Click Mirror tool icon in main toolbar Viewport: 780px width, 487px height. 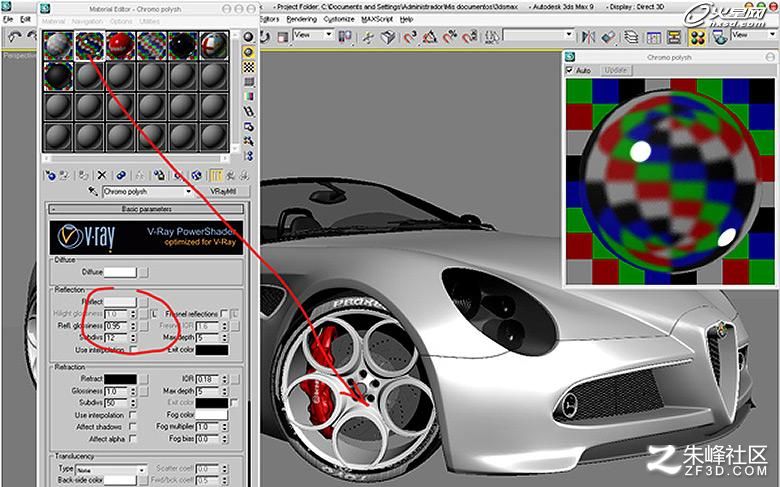(588, 37)
